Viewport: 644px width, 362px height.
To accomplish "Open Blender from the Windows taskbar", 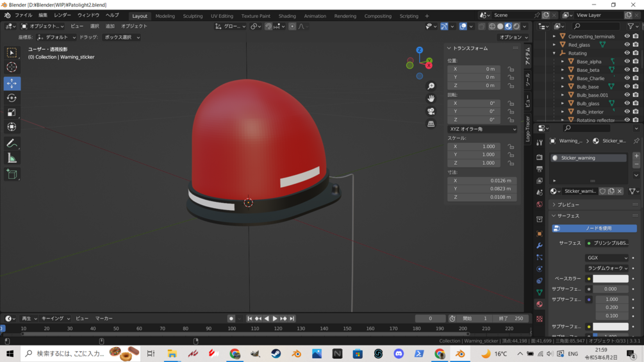I will 460,354.
